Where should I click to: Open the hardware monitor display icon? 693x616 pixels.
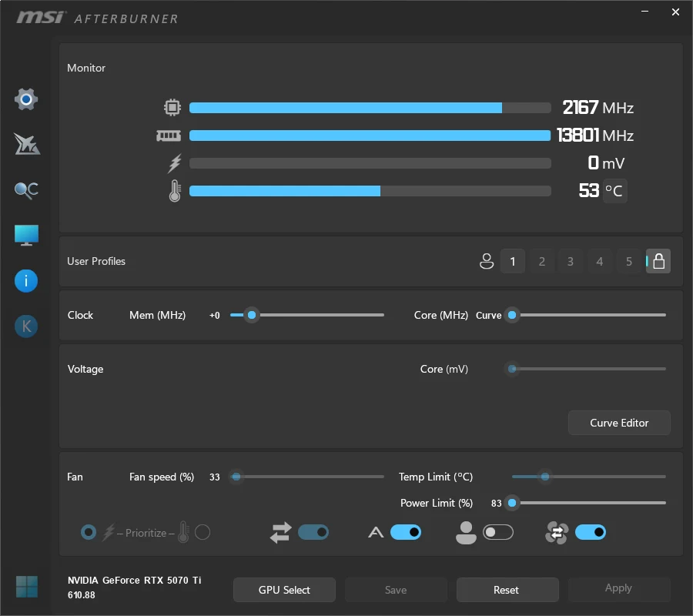tap(26, 235)
